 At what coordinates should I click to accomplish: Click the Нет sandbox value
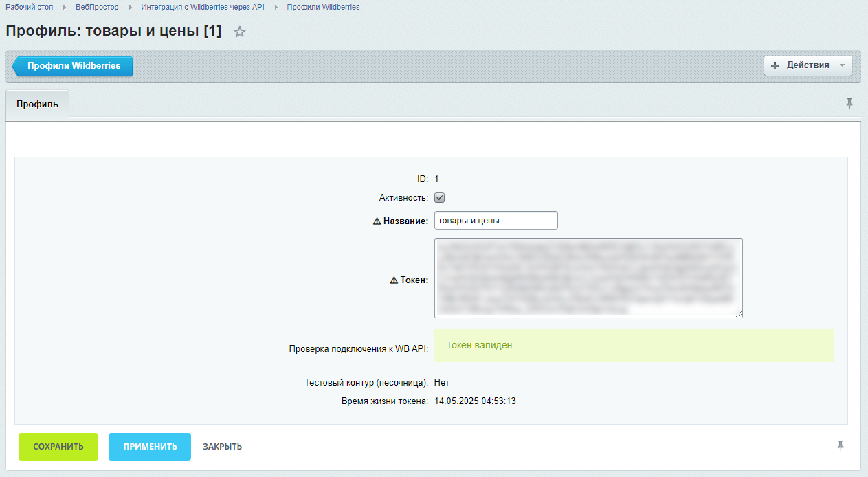(x=442, y=383)
